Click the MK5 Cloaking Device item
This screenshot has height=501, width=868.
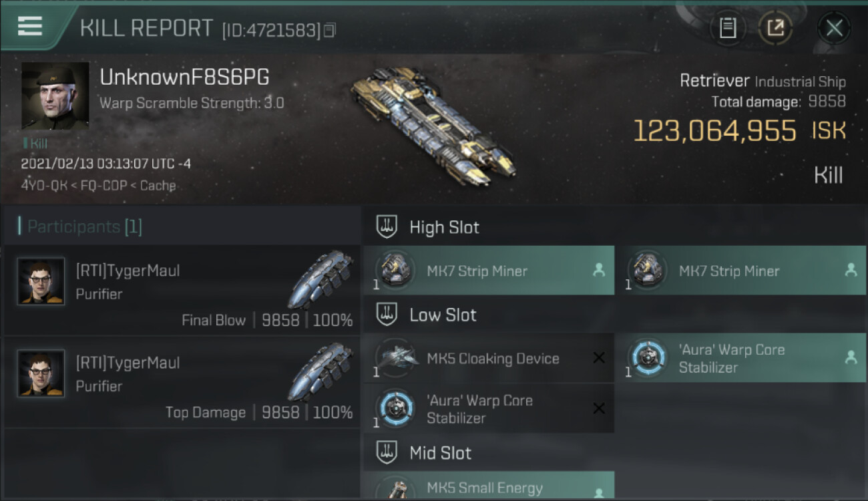pos(489,358)
